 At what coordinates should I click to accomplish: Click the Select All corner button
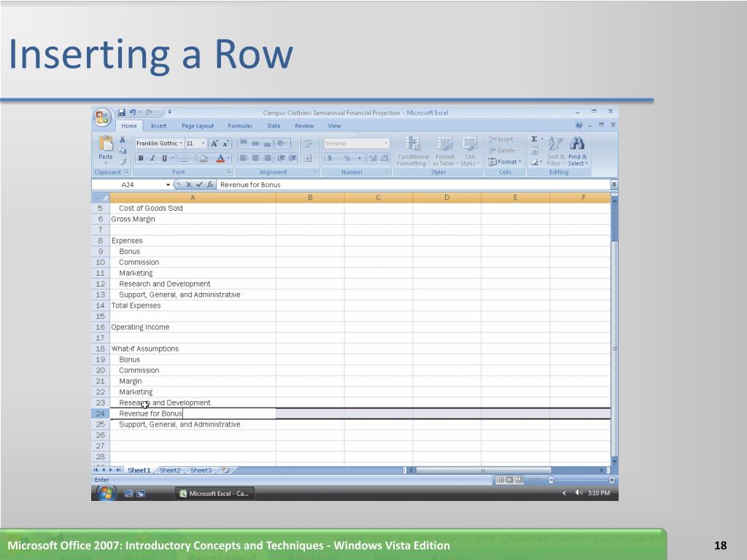[x=101, y=197]
